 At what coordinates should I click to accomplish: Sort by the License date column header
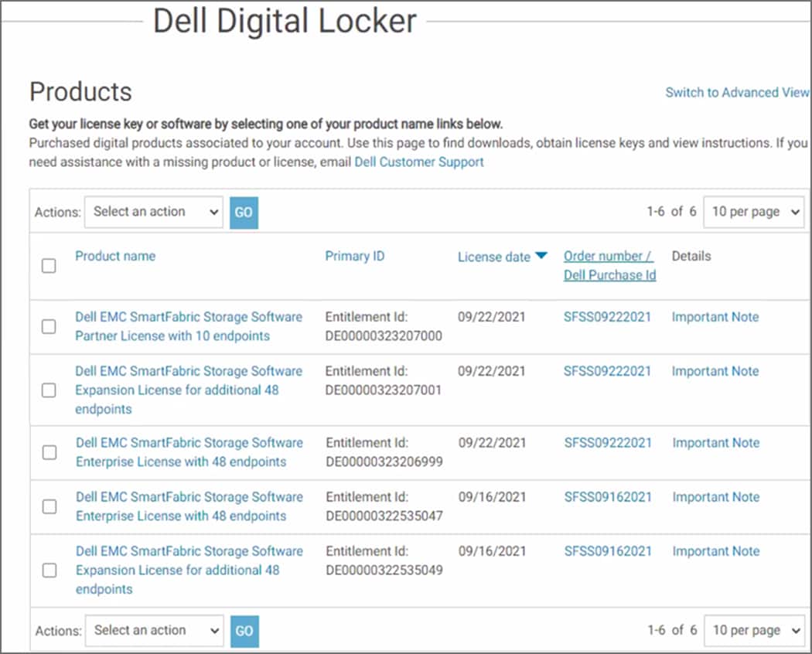(x=494, y=257)
